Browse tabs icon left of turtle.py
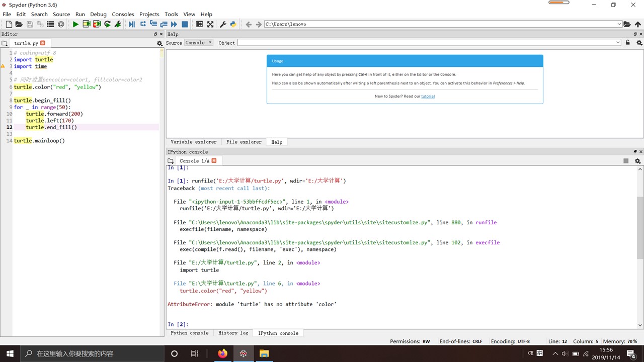 [x=5, y=43]
